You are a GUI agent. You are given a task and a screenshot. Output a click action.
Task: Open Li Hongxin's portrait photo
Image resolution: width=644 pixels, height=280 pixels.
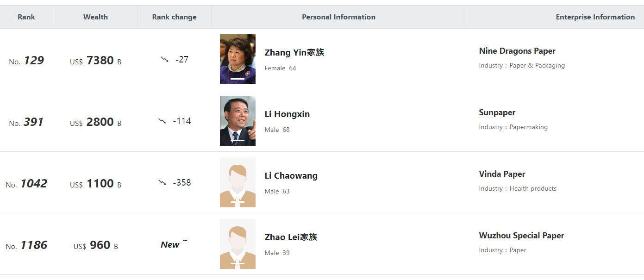tap(238, 121)
